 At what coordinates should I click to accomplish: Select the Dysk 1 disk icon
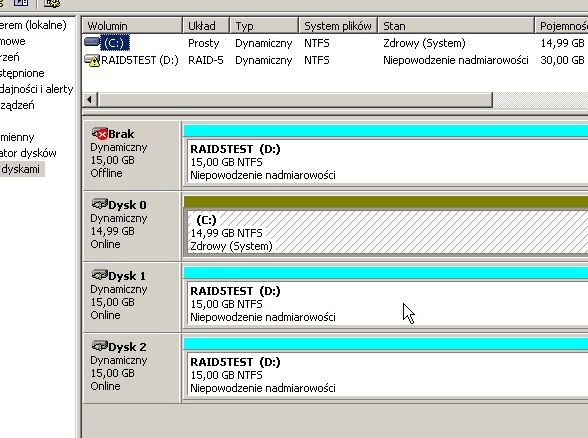click(x=99, y=275)
